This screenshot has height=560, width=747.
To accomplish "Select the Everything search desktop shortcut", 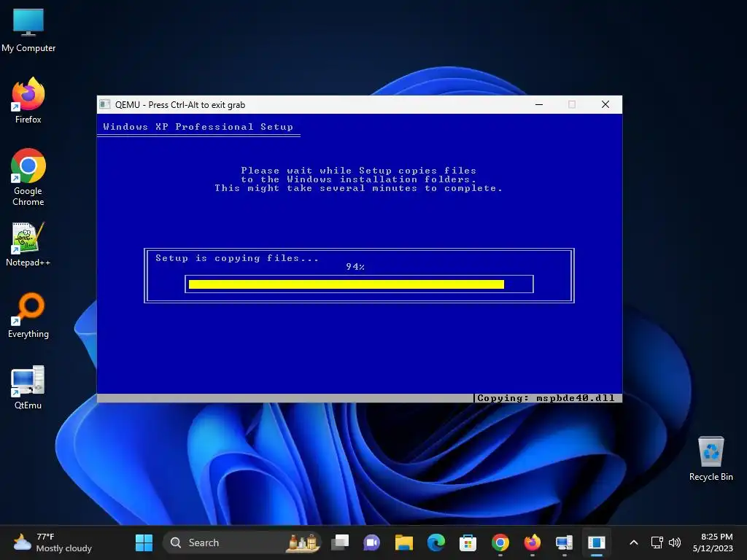I will tap(28, 315).
